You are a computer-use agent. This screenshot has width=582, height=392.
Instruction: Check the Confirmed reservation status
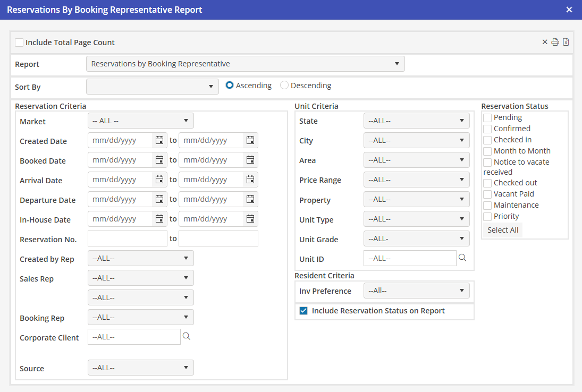point(487,129)
